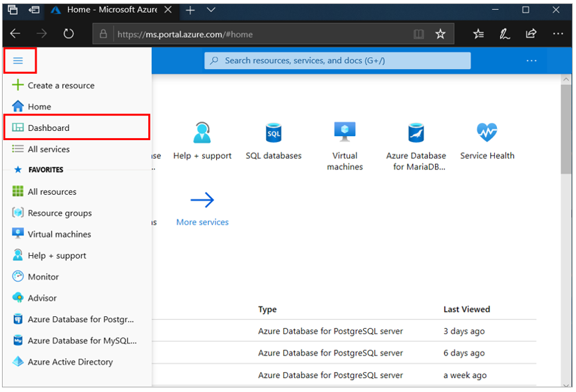Refresh the page with reload icon
The image size is (576, 392).
[69, 34]
